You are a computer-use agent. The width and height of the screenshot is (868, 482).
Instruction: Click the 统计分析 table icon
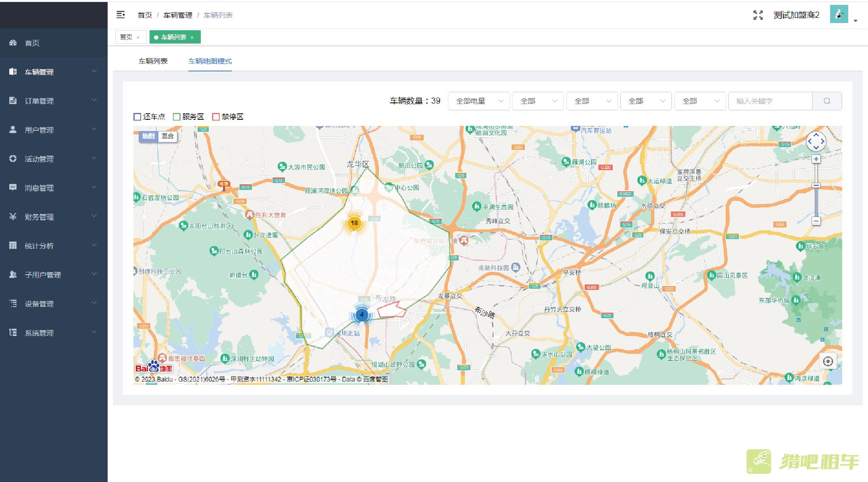(x=13, y=245)
